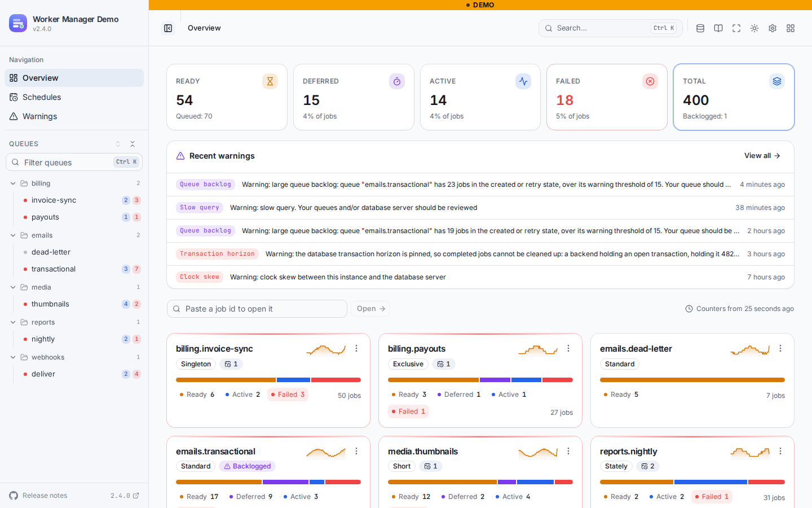
Task: Click the red X icon on the Failed card
Action: point(650,81)
